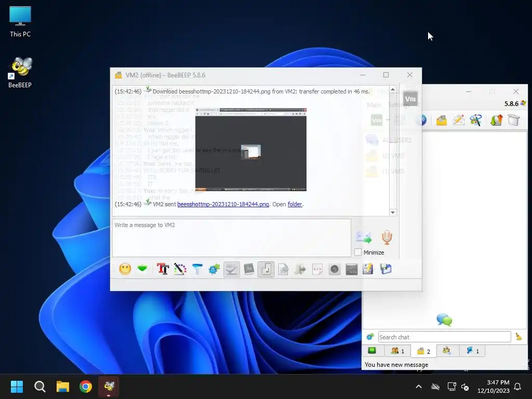Viewport: 532px width, 399px height.
Task: Choose font color with the pencil-dots icon
Action: pyautogui.click(x=180, y=269)
